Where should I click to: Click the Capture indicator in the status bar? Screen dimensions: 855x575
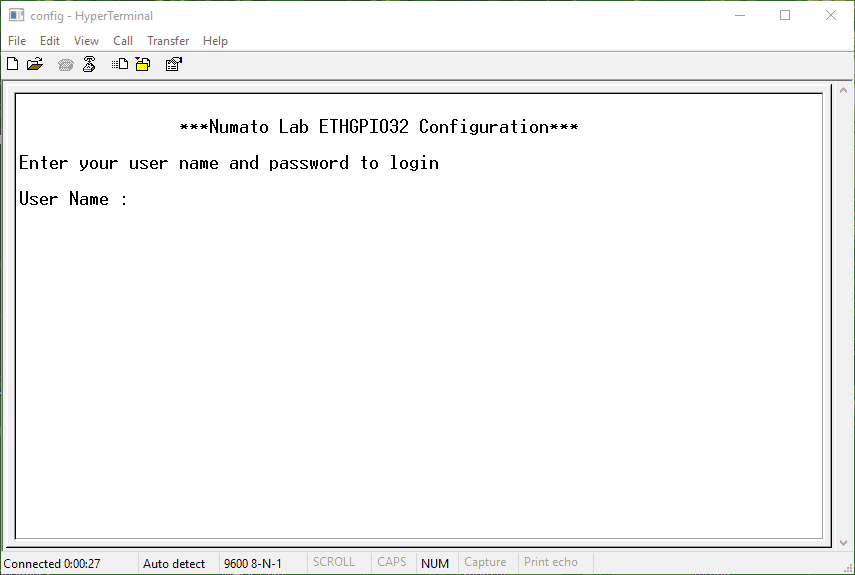pos(485,563)
